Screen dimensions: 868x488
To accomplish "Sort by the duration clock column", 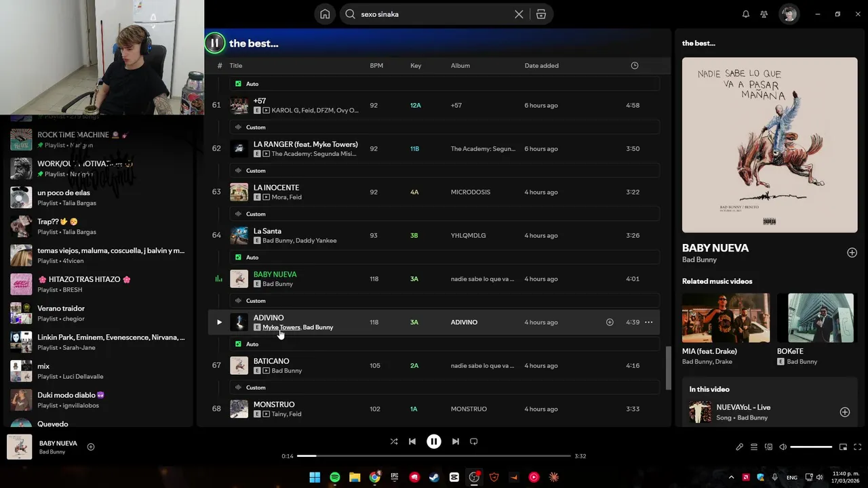I will pyautogui.click(x=635, y=66).
